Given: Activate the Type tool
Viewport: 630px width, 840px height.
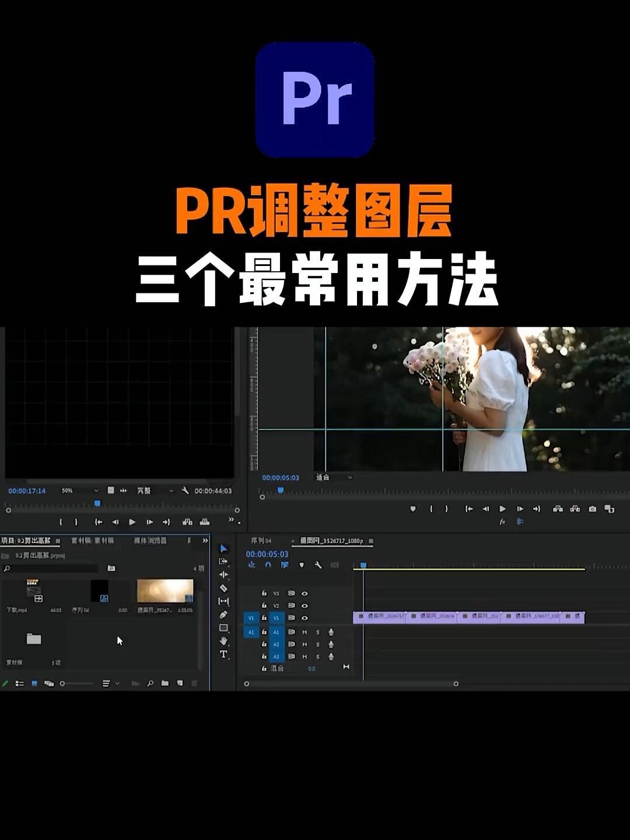Looking at the screenshot, I should 223,652.
